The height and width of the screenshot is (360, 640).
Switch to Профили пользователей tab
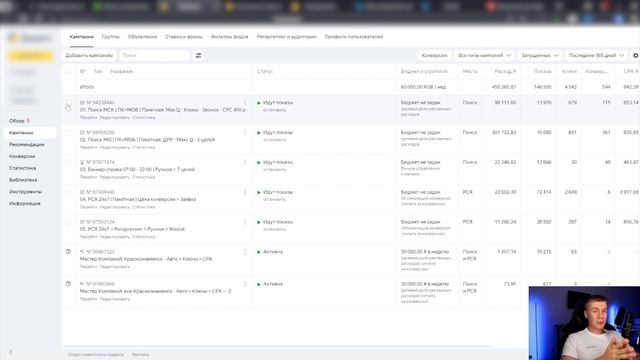pos(354,37)
